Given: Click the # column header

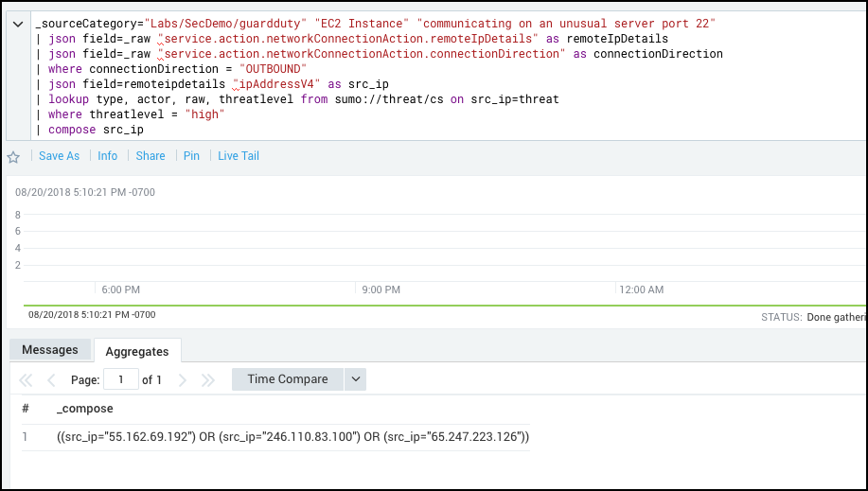Looking at the screenshot, I should [x=26, y=409].
